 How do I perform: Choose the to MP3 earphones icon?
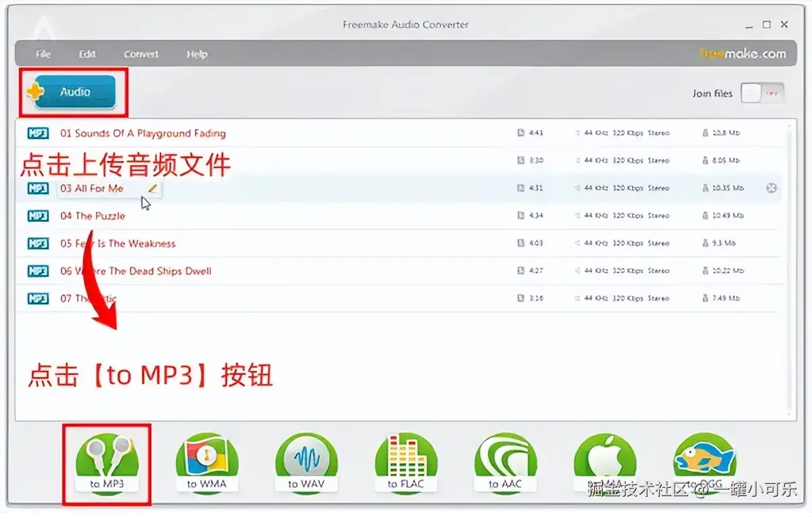coord(107,464)
